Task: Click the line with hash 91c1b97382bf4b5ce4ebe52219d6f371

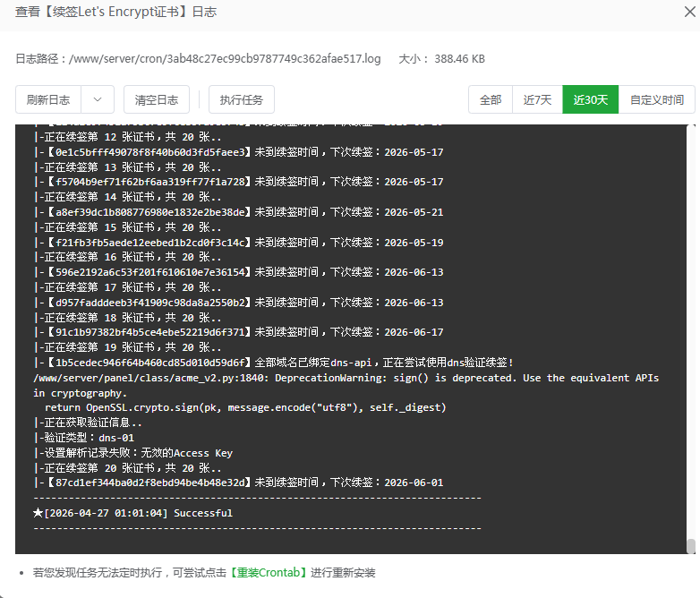Action: [x=238, y=332]
